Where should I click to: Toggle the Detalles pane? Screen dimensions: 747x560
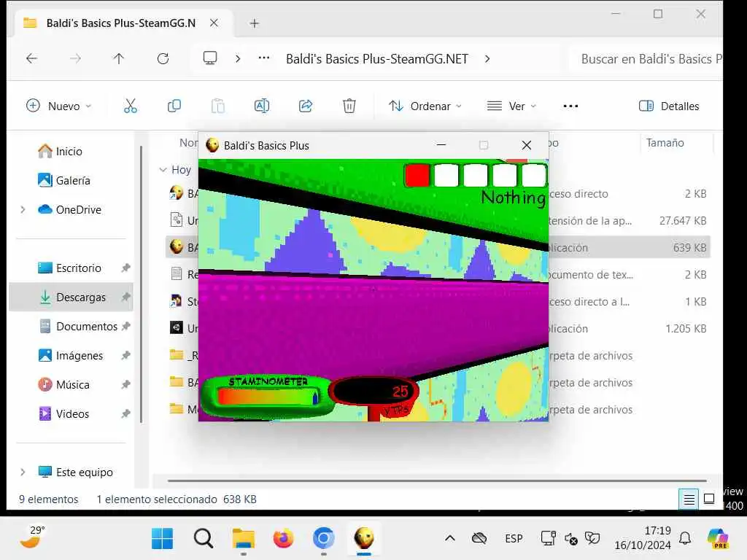coord(668,106)
